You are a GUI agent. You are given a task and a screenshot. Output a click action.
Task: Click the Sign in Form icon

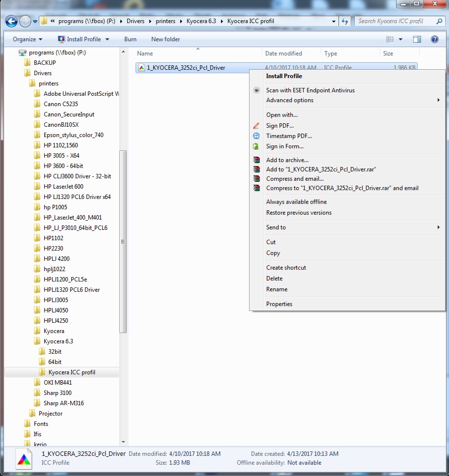coord(256,146)
